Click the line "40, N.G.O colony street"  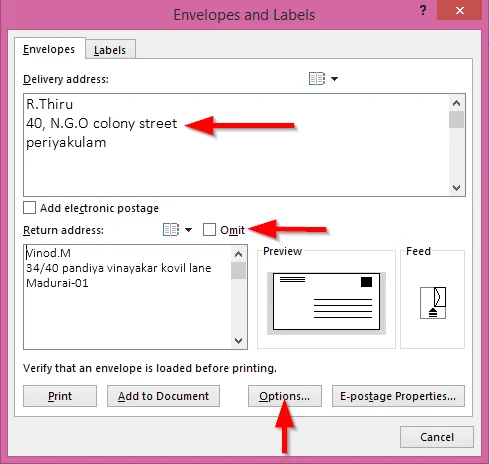pos(102,123)
